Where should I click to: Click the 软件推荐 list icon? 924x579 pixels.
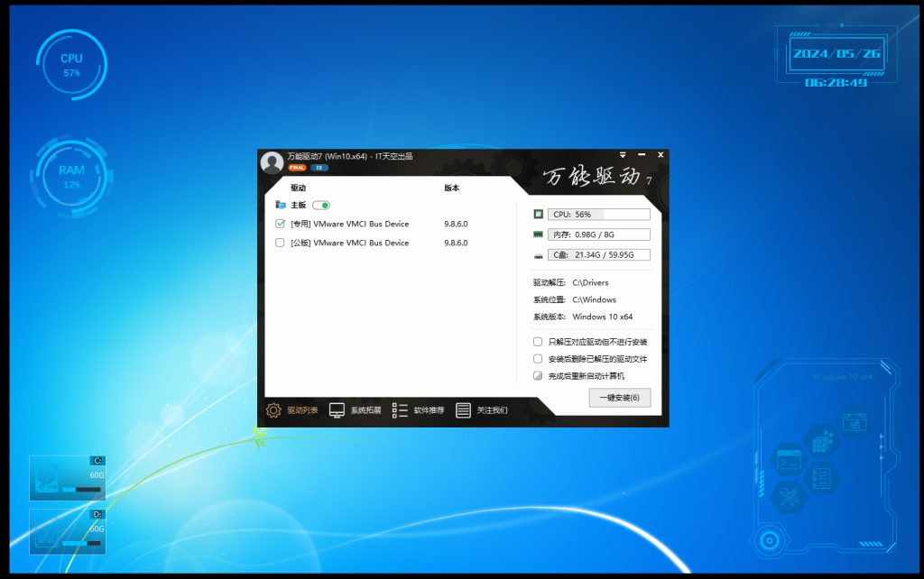coord(401,410)
